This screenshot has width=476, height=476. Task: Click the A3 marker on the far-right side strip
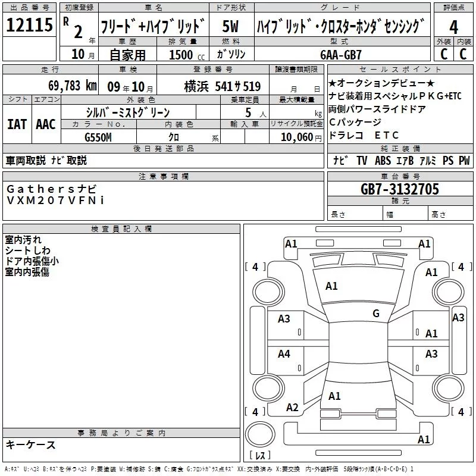458,318
